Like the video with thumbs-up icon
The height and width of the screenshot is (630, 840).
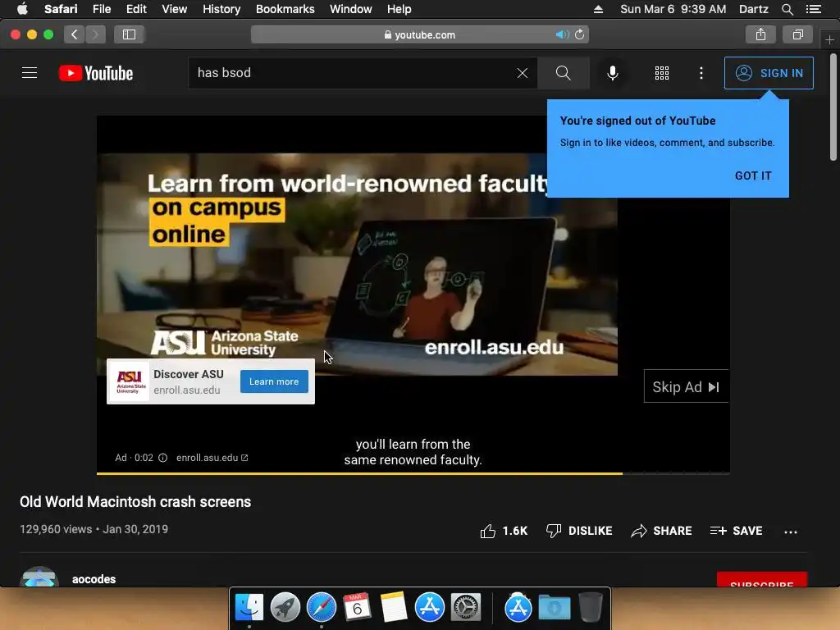(487, 531)
